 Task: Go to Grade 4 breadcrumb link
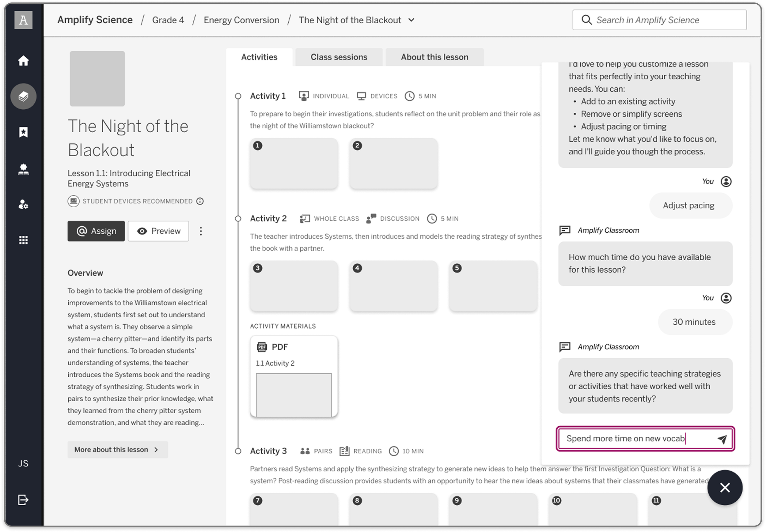168,20
